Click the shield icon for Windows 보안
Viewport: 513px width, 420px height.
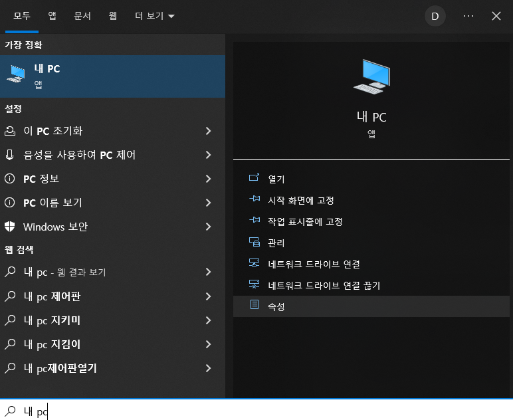[x=10, y=227]
